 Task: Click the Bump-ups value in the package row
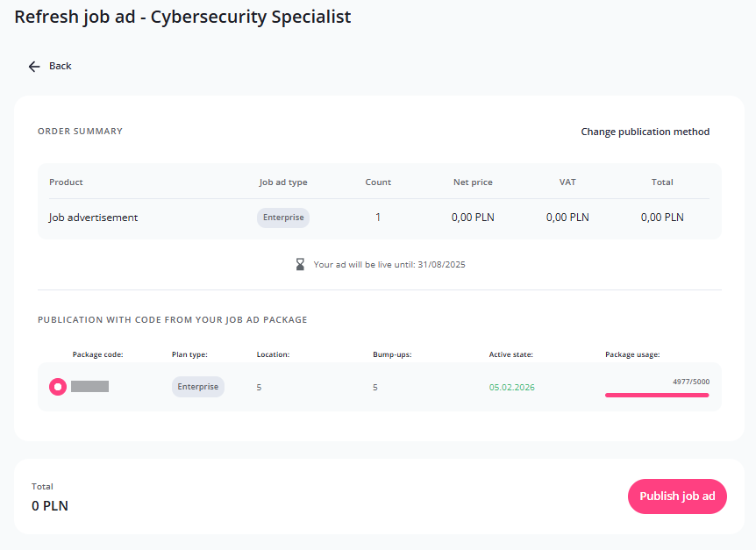(375, 387)
